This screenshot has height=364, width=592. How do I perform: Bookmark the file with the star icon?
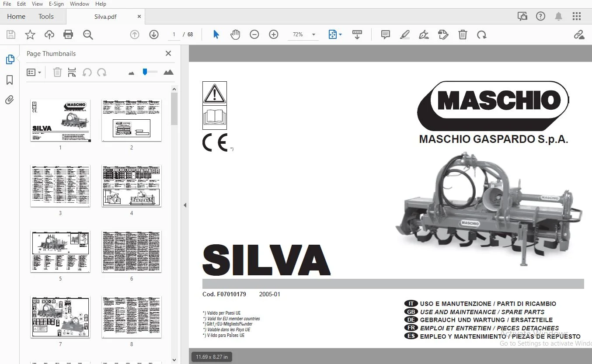(x=30, y=35)
